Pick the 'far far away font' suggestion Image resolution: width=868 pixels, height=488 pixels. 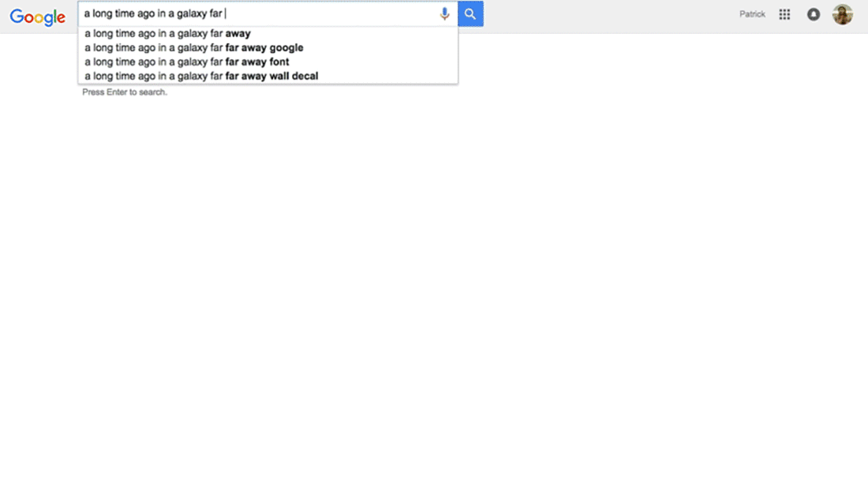(268, 62)
